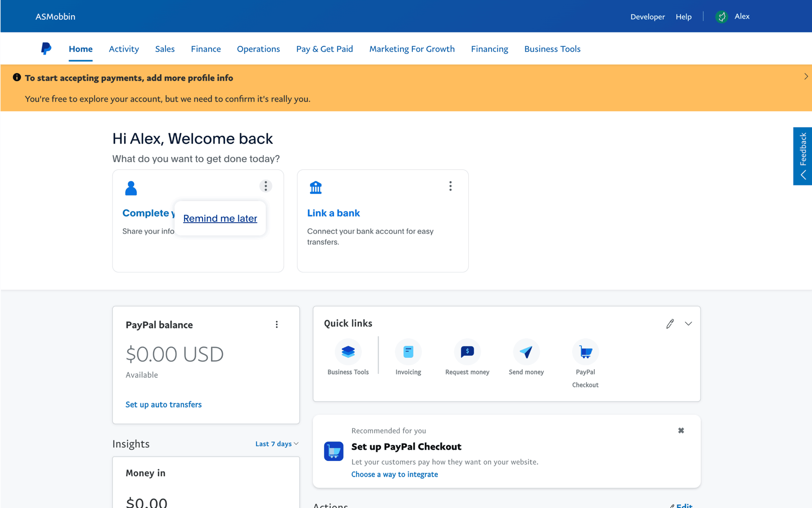Open the PayPal balance three-dot menu

[x=277, y=324]
